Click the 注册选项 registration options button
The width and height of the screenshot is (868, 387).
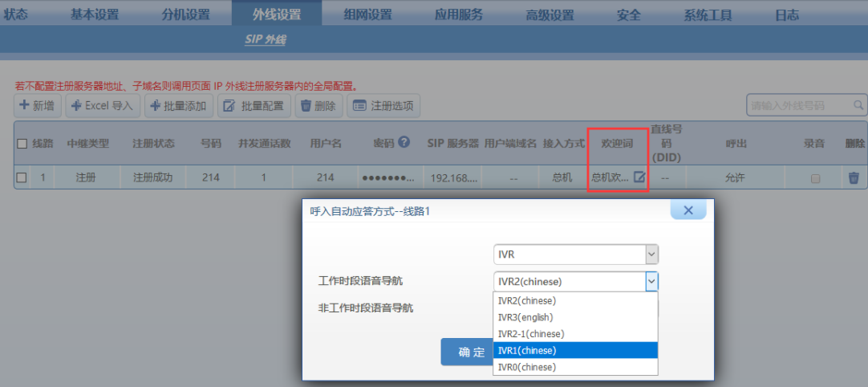[x=383, y=105]
